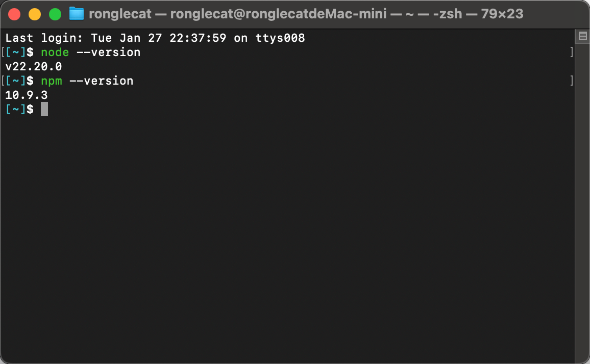
Task: Click the right bracket mark on node command line
Action: tap(572, 53)
